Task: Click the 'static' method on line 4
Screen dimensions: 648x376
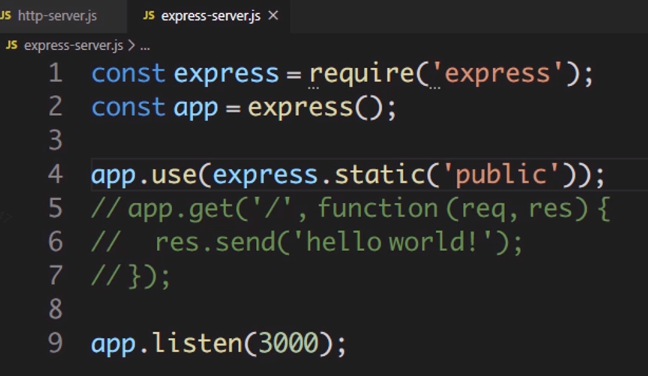Action: click(379, 174)
